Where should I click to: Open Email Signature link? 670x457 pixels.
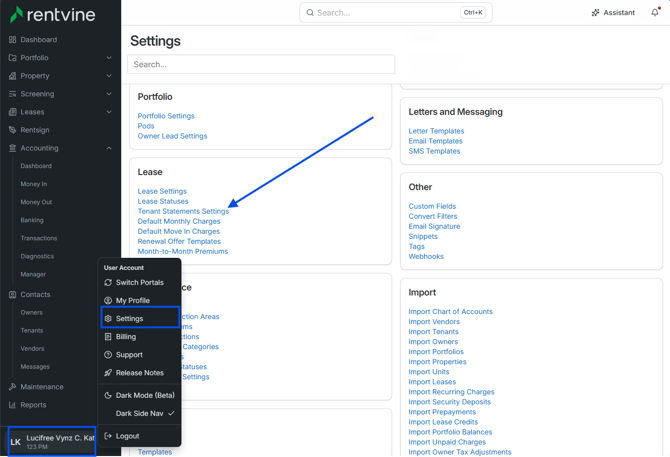(434, 226)
